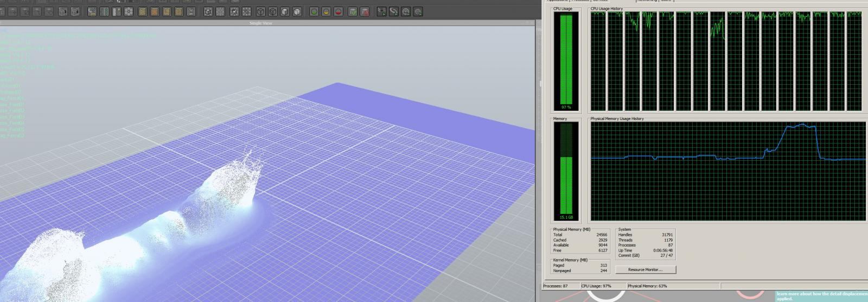Click the green vertical stripes toolbar icon
This screenshot has height=302, width=868.
104,11
